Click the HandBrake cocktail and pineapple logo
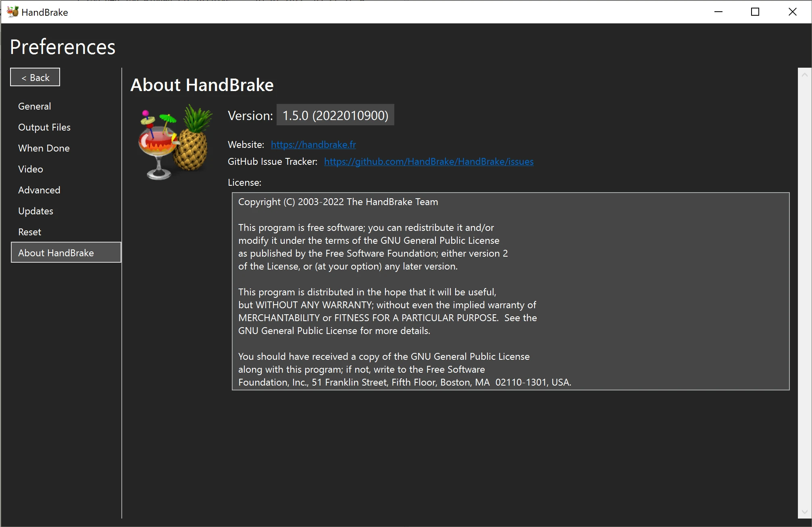Viewport: 812px width, 527px height. coord(175,142)
